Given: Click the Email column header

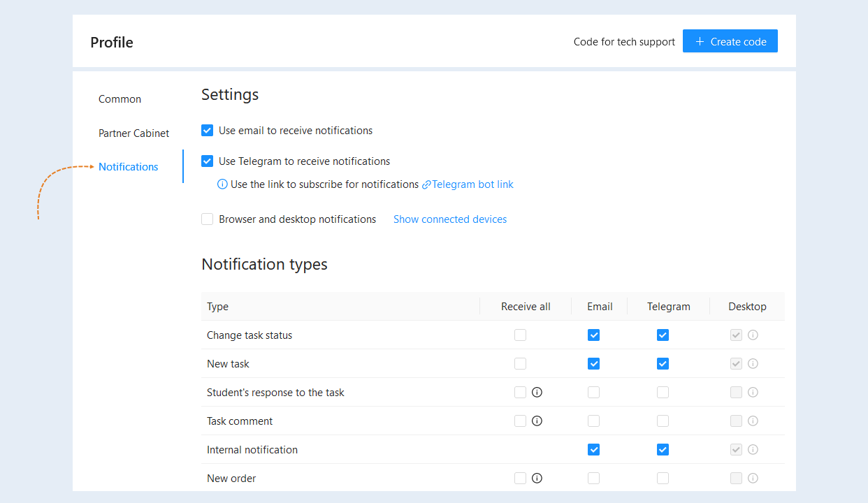Looking at the screenshot, I should point(600,307).
